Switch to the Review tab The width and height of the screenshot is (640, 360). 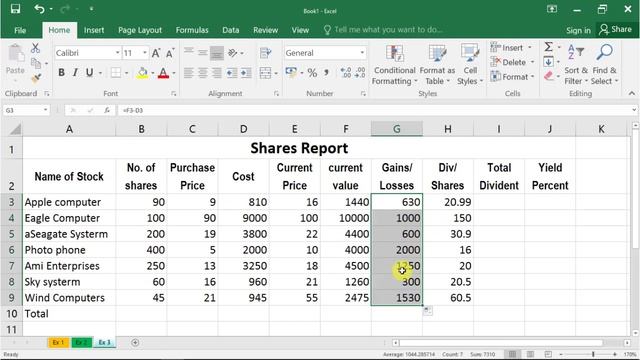coord(265,30)
